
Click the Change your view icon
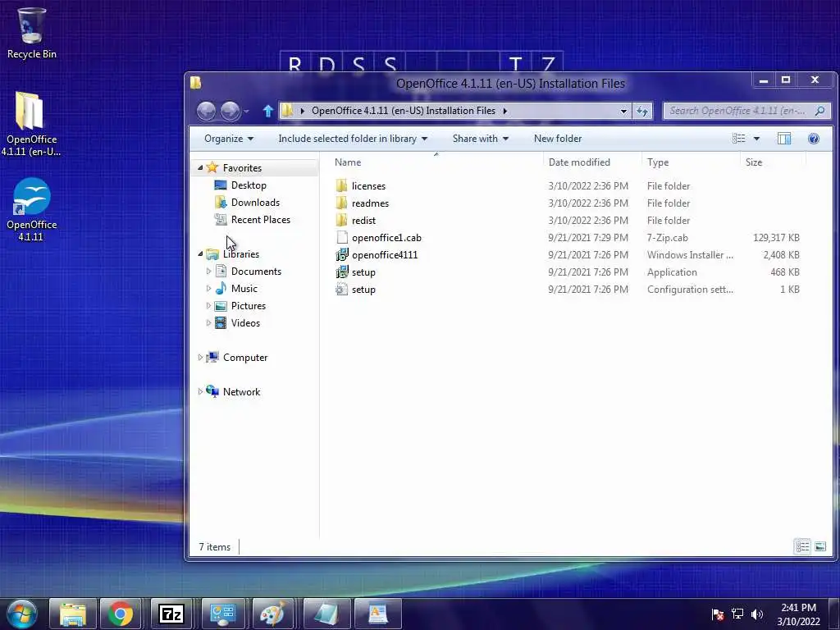(739, 139)
